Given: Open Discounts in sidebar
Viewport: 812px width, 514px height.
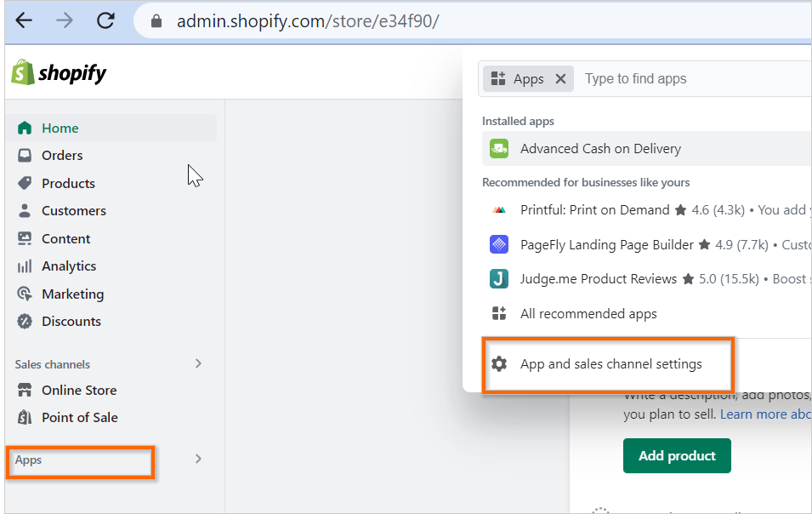Looking at the screenshot, I should pyautogui.click(x=71, y=322).
